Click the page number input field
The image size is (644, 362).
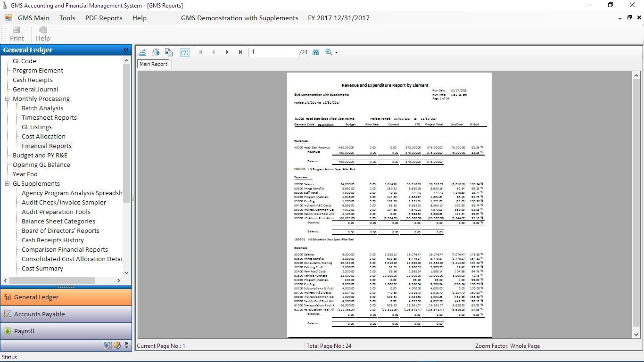coord(273,52)
